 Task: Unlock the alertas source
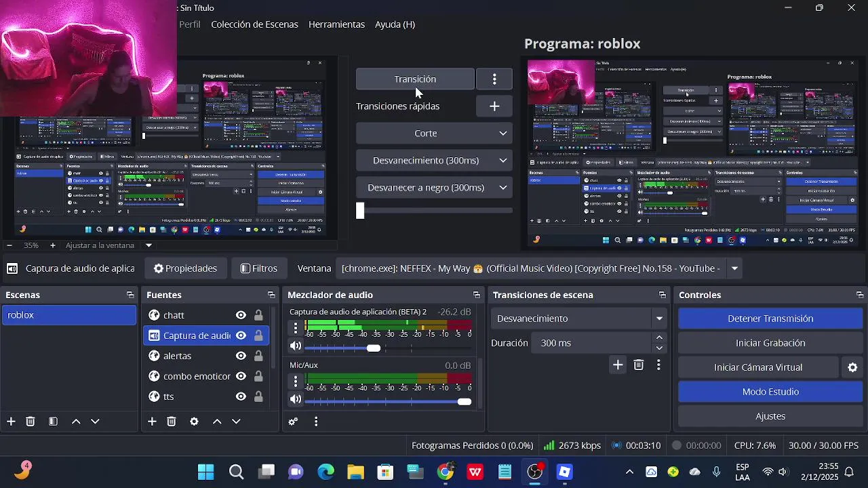[258, 356]
